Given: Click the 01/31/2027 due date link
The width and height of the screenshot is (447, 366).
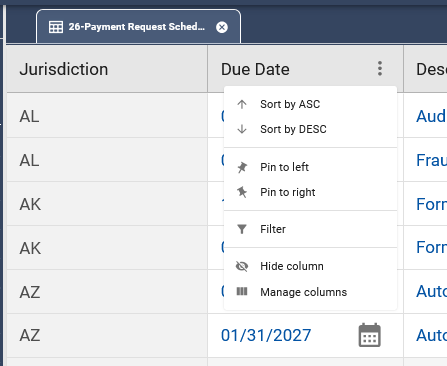Looking at the screenshot, I should click(266, 335).
